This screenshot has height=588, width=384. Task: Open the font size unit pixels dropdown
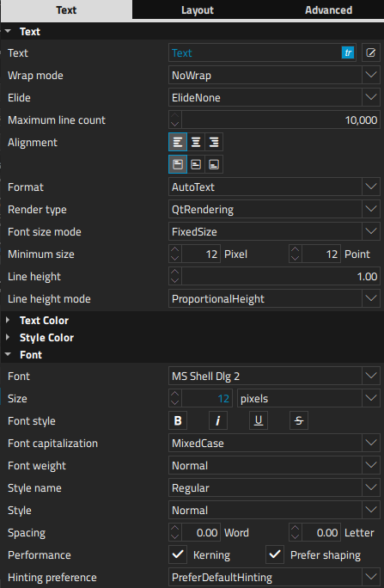coord(308,399)
